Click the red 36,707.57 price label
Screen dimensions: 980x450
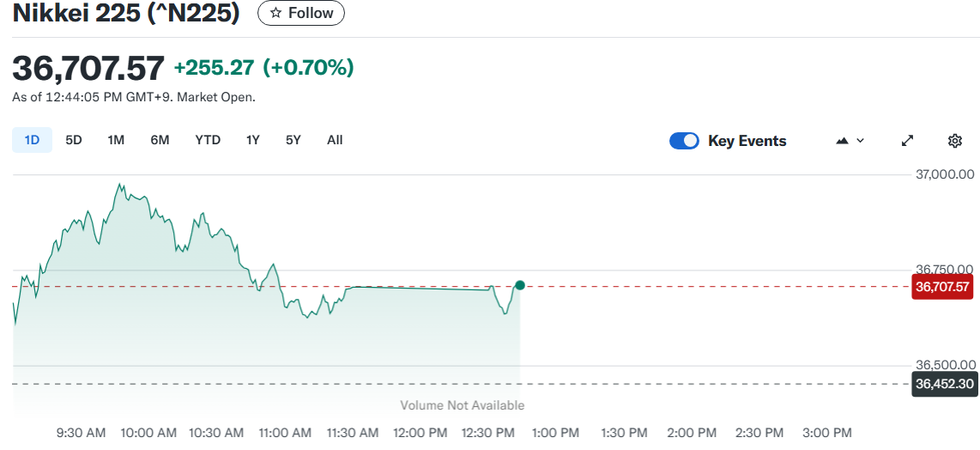click(942, 287)
